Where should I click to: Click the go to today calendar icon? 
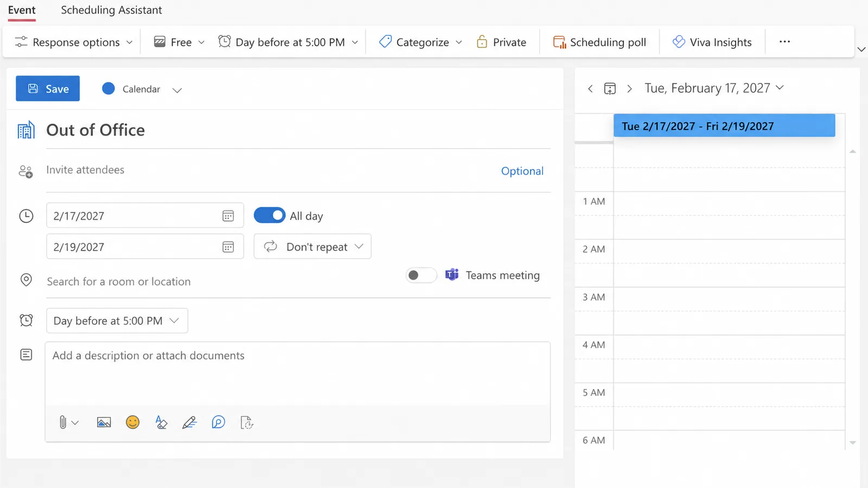coord(610,88)
